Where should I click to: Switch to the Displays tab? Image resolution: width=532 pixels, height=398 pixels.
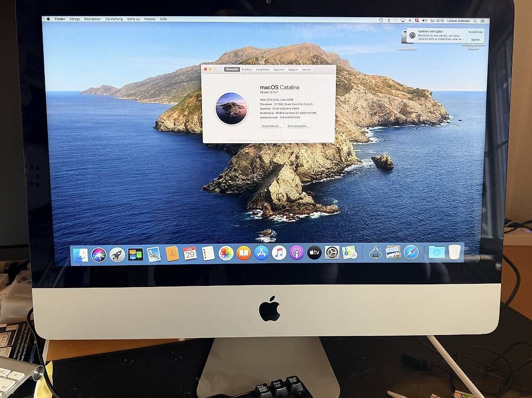point(247,69)
